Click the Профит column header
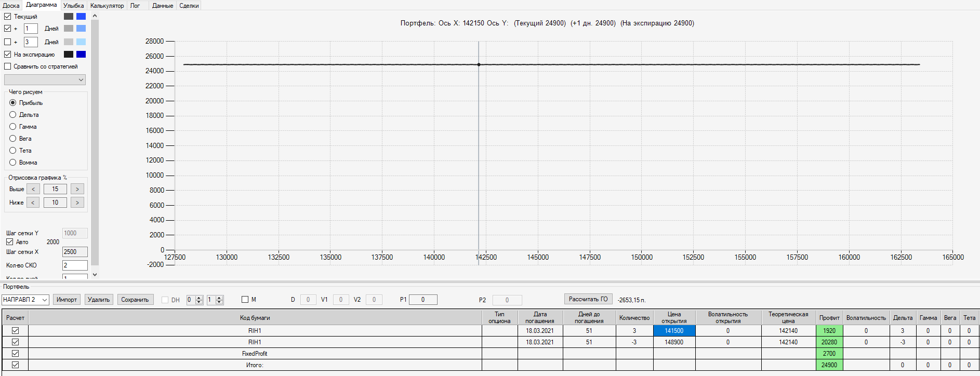The width and height of the screenshot is (980, 376). pos(829,317)
